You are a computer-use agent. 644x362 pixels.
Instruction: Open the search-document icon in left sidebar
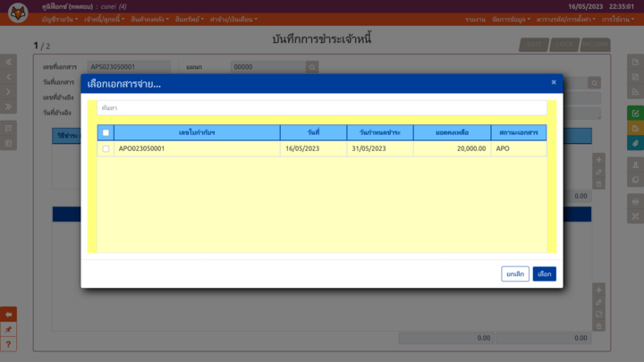coord(8,128)
